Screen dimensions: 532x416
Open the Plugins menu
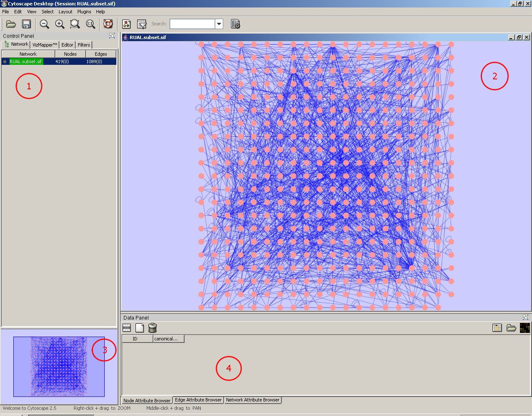84,12
